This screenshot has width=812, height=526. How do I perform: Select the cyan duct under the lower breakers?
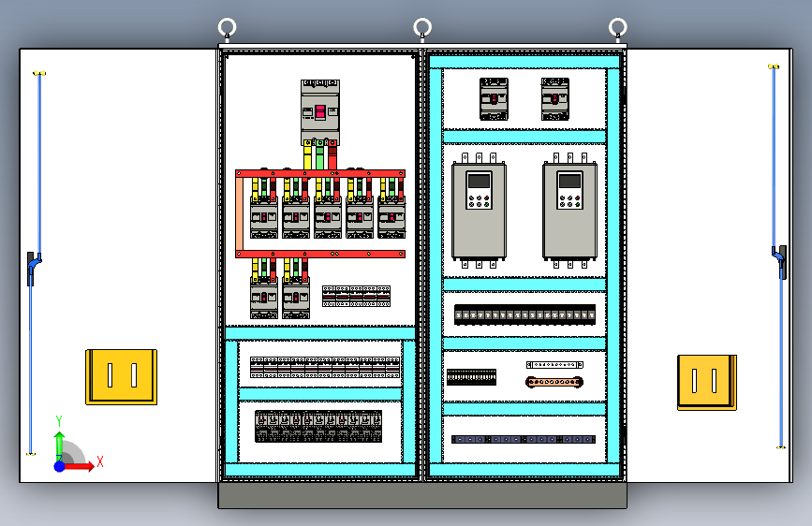(x=320, y=333)
